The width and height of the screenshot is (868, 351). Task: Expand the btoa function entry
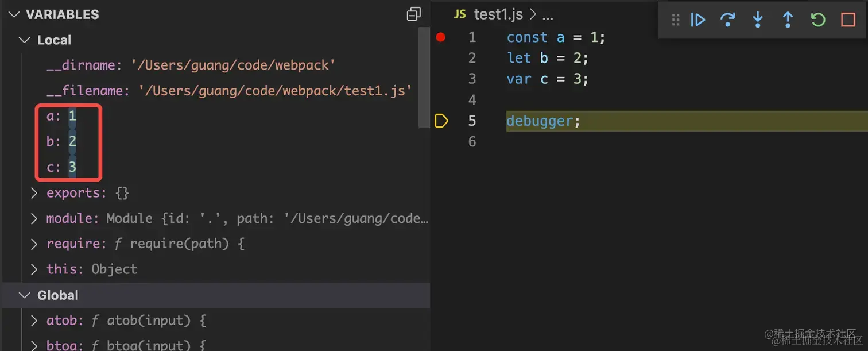(x=34, y=345)
